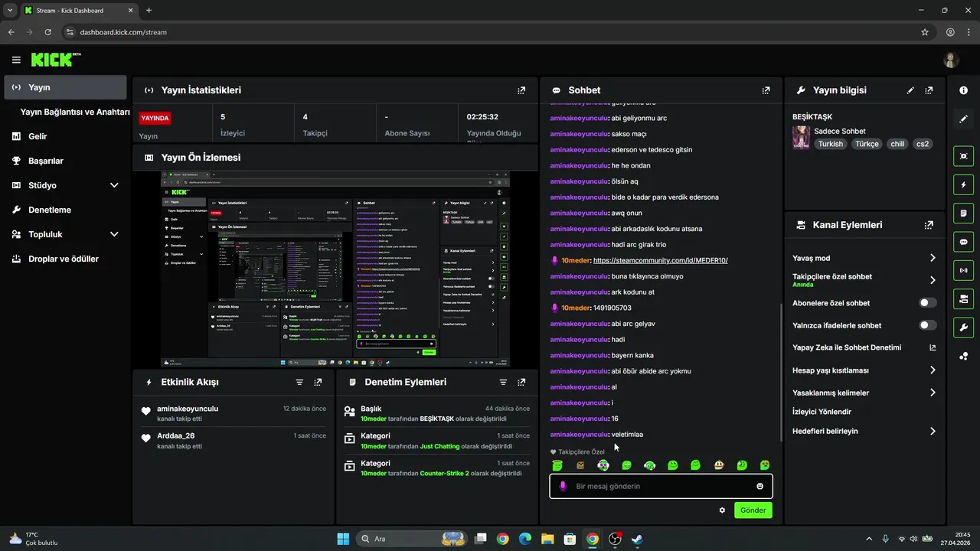This screenshot has width=980, height=551.
Task: Select Yayın in the sidebar
Action: pyautogui.click(x=65, y=87)
